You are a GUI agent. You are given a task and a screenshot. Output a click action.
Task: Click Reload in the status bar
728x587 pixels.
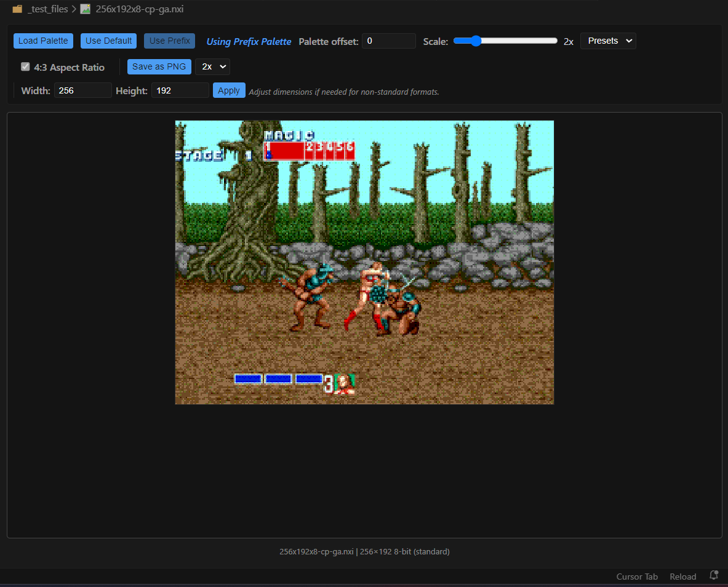coord(683,577)
